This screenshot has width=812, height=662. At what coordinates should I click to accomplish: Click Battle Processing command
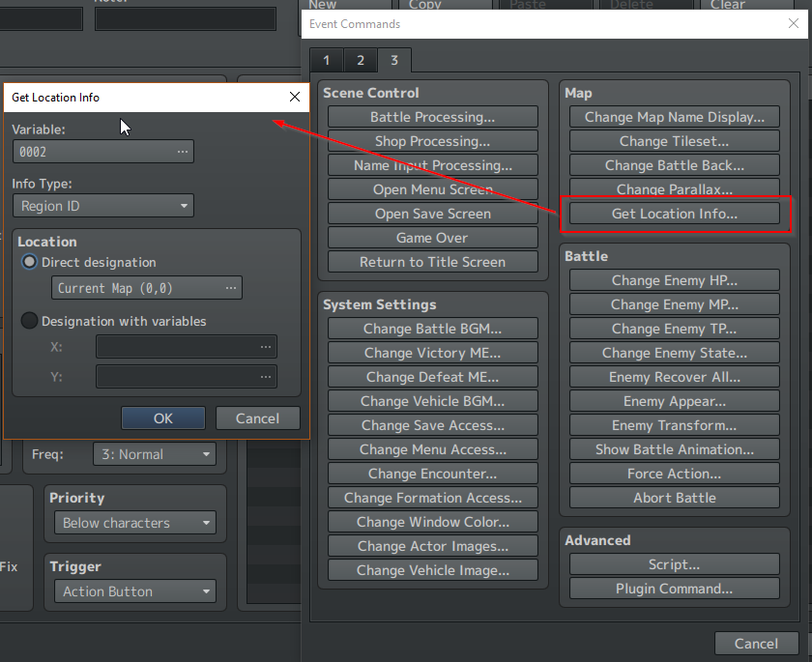point(432,117)
